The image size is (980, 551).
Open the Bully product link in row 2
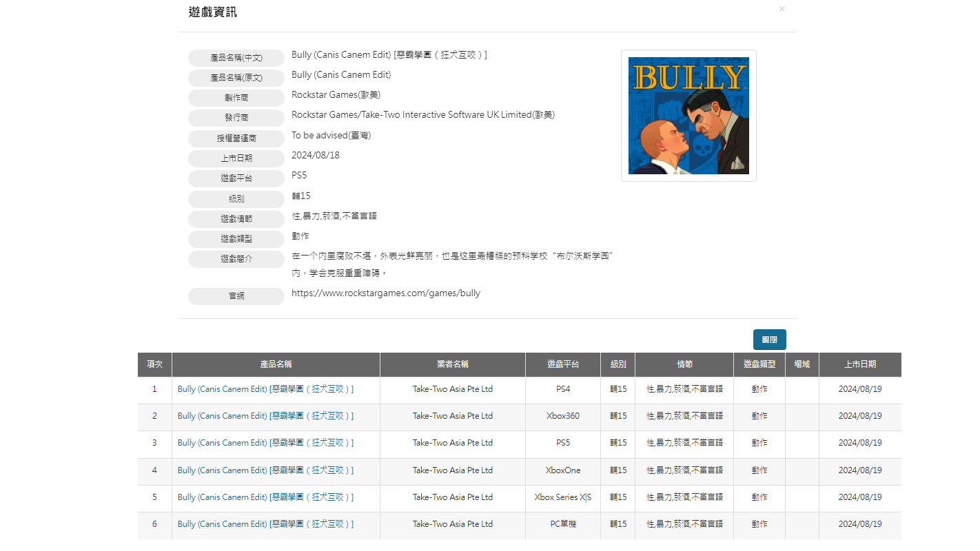tap(265, 416)
